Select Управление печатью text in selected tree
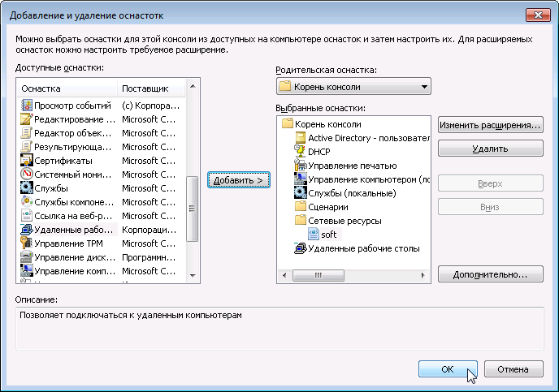 point(353,166)
